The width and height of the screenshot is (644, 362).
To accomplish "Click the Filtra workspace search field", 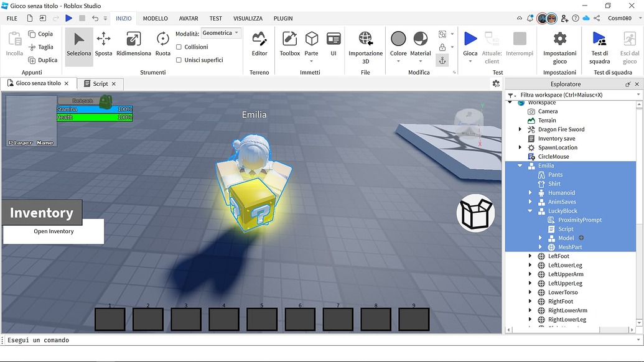I will click(572, 95).
